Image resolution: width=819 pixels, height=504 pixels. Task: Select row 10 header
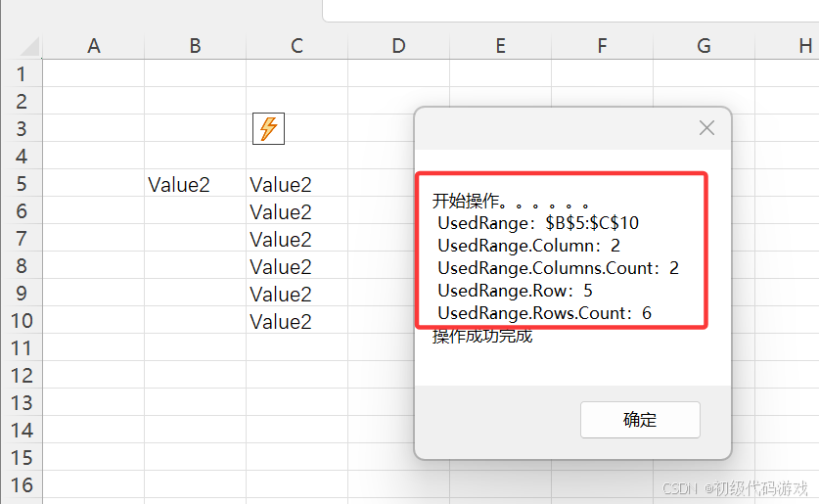click(22, 320)
